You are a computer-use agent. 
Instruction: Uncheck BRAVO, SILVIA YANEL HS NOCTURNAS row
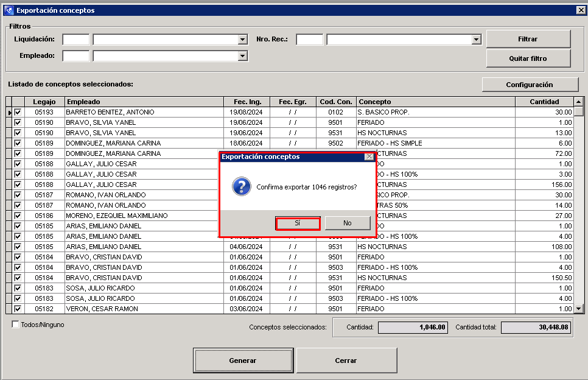[x=18, y=133]
